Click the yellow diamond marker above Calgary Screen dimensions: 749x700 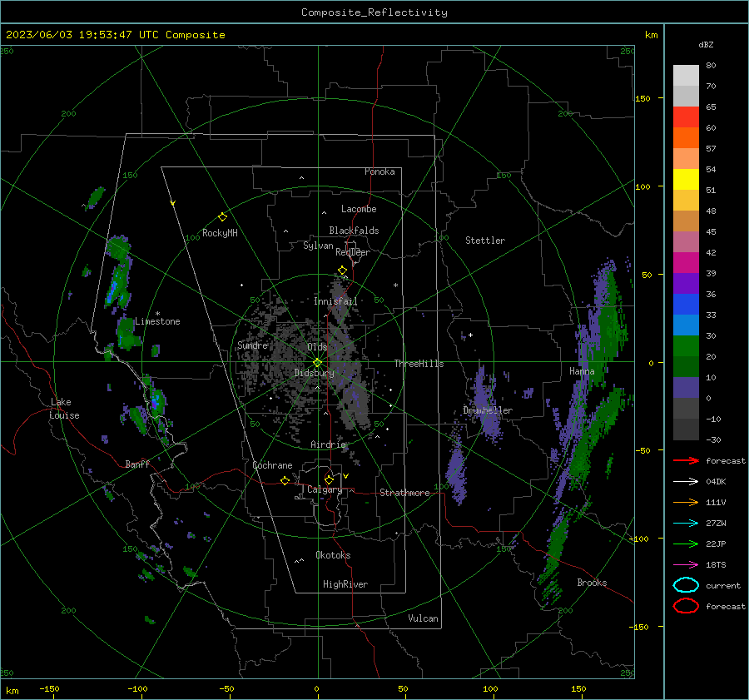click(329, 479)
